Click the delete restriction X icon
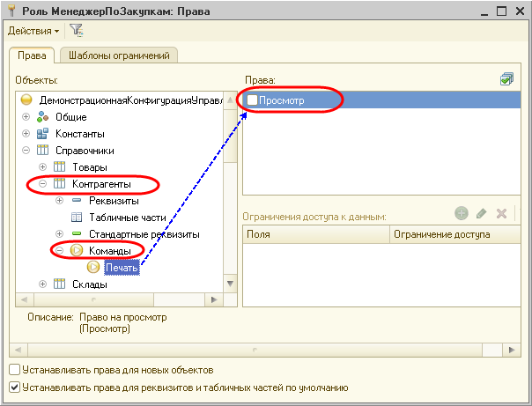 click(x=501, y=213)
